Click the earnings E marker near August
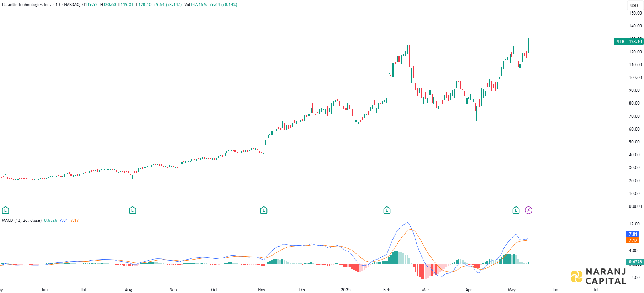This screenshot has height=293, width=644. [132, 210]
